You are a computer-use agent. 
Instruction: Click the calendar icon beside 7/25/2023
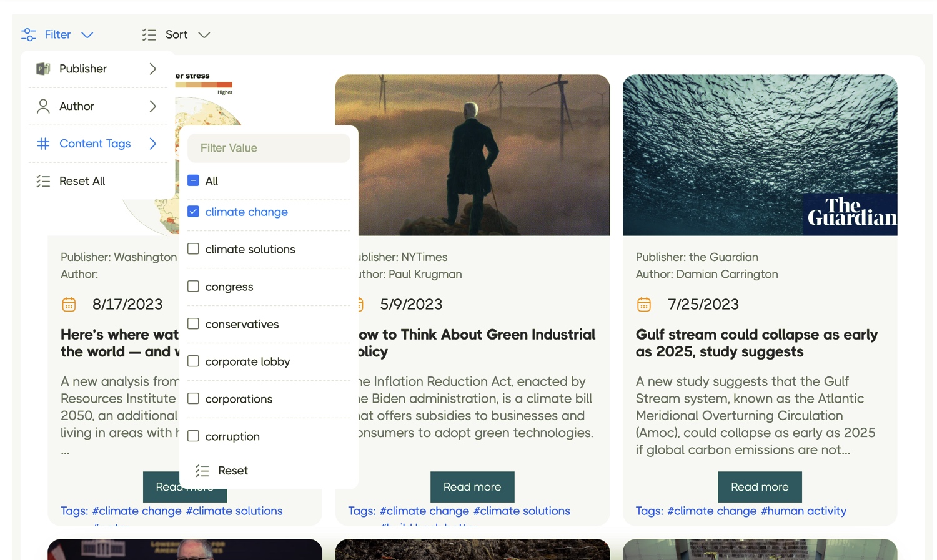pos(643,305)
